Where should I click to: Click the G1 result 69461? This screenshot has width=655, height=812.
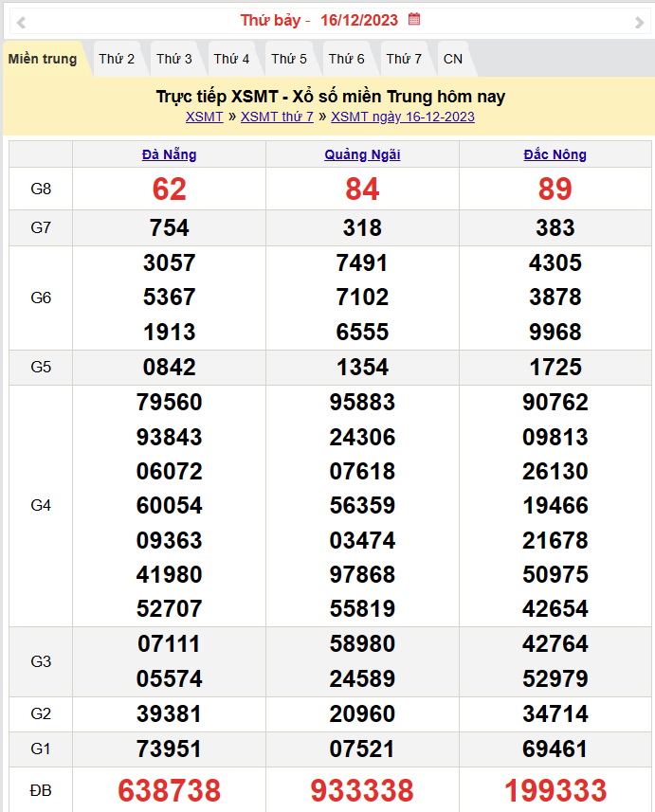[x=555, y=749]
